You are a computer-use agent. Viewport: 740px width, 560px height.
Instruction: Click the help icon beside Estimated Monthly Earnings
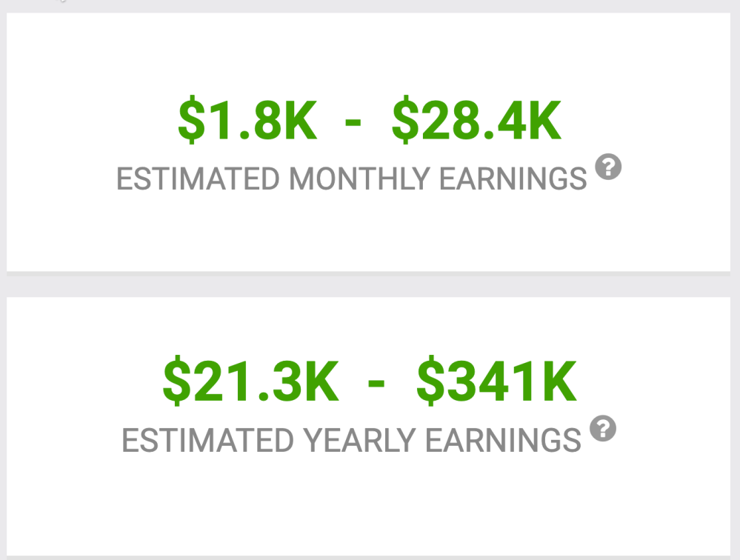(x=608, y=167)
